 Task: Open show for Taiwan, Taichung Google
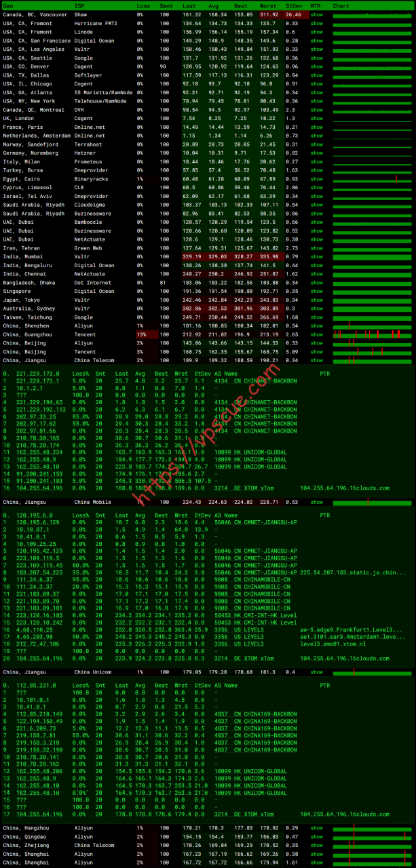coord(317,317)
